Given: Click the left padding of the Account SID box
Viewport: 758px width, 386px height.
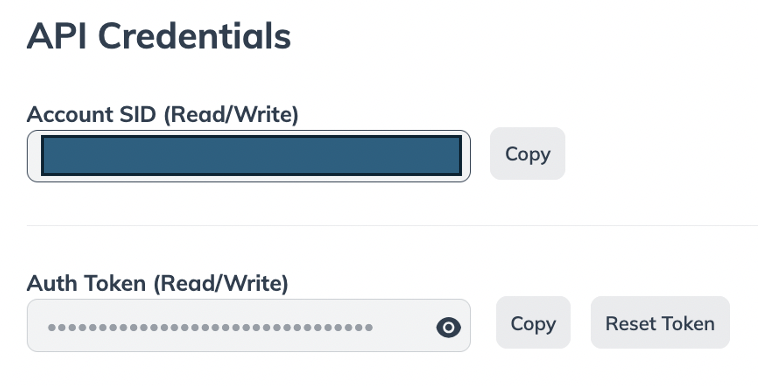Looking at the screenshot, I should click(34, 156).
